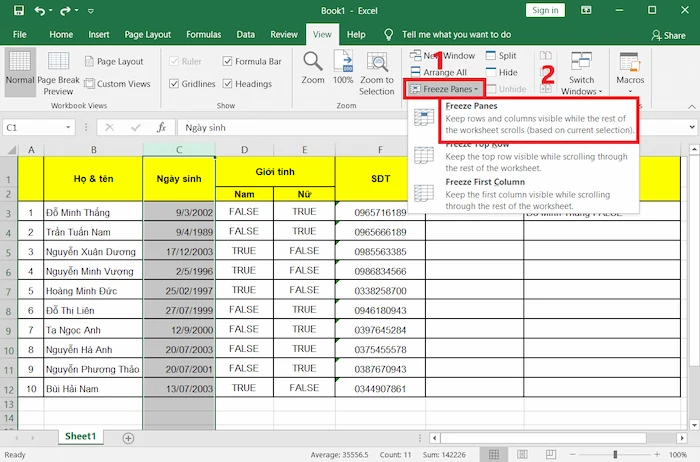Open the Home tab
700x462 pixels.
[61, 34]
